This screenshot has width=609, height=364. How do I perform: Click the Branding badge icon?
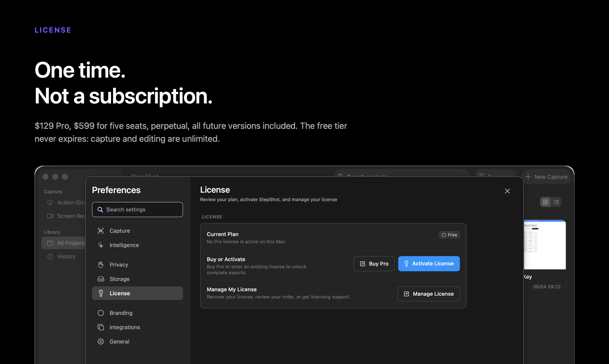101,313
